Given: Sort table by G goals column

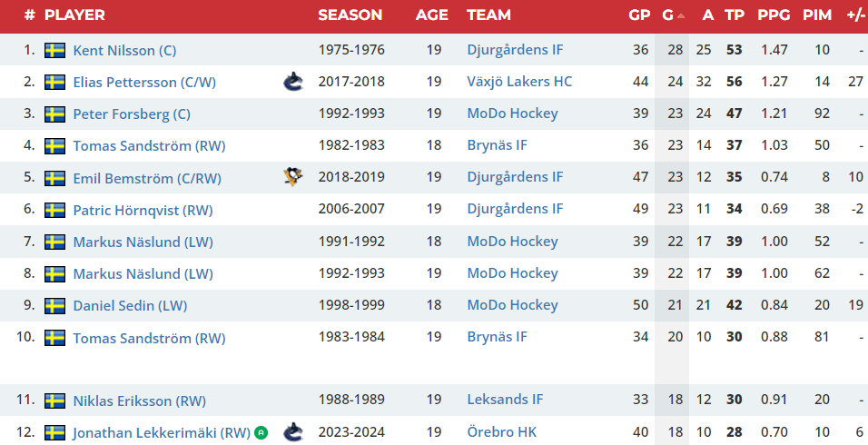Looking at the screenshot, I should pyautogui.click(x=668, y=15).
